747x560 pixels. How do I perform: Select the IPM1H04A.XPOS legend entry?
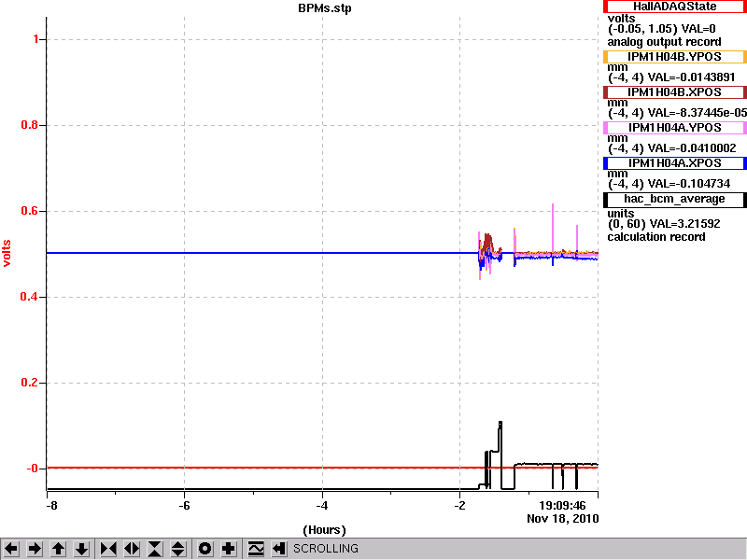pyautogui.click(x=674, y=163)
